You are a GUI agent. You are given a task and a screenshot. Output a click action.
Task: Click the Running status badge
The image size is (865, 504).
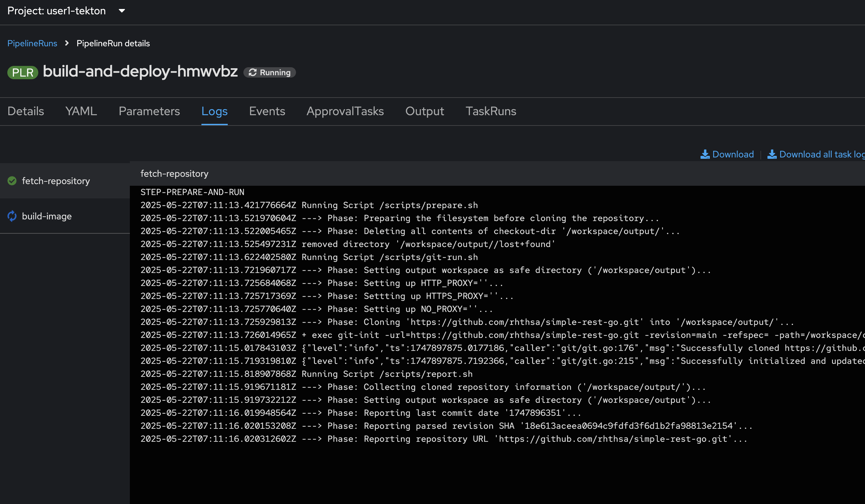coord(269,72)
